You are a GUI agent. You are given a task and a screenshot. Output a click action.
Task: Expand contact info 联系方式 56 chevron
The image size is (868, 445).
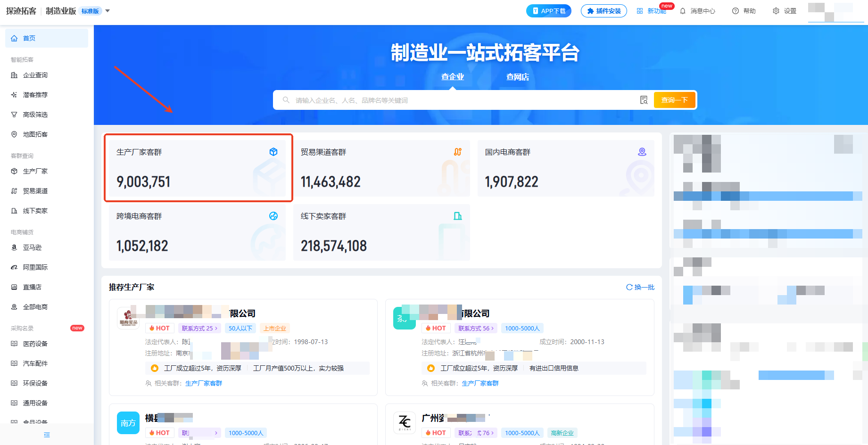pos(492,329)
